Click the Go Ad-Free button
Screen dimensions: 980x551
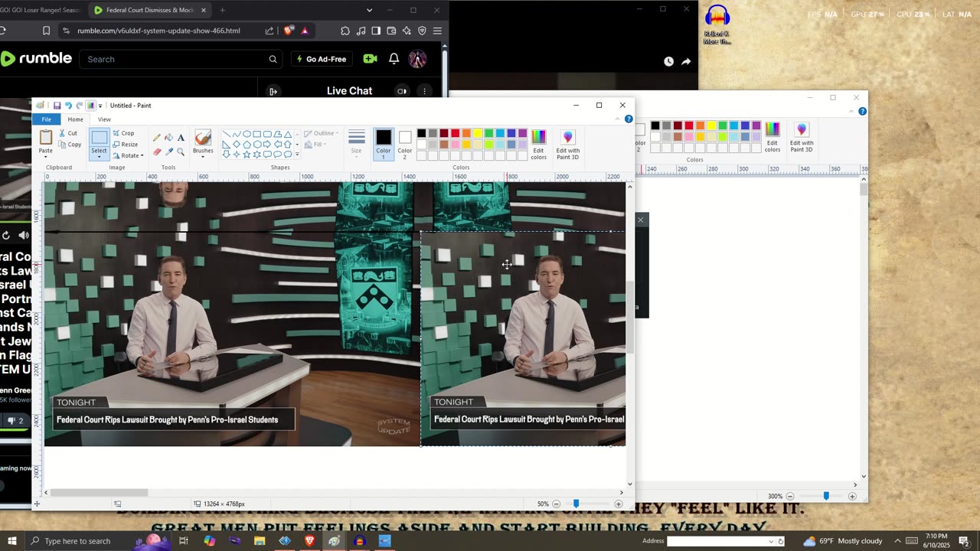[322, 59]
